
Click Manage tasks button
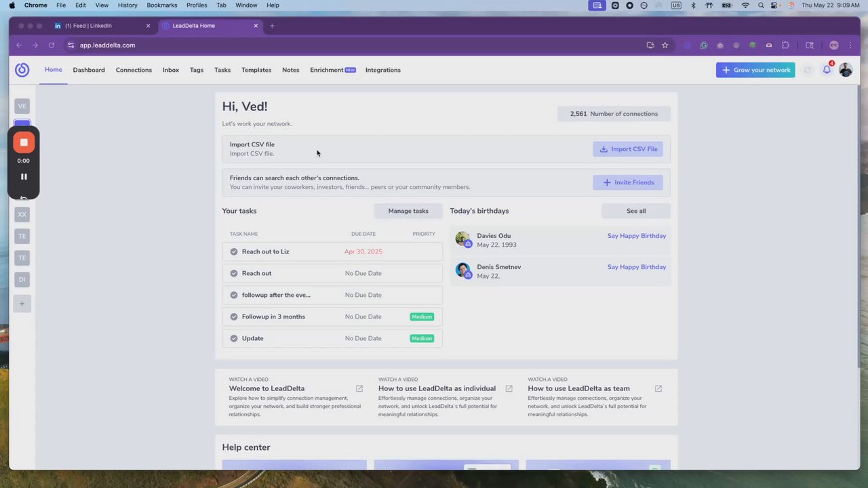[408, 211]
